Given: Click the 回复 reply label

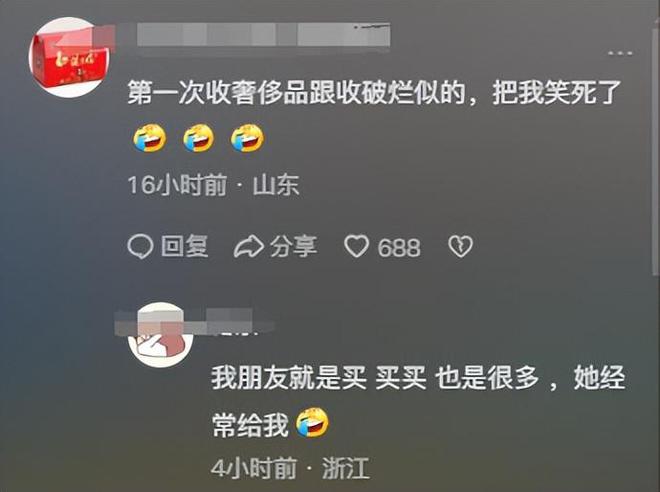Looking at the screenshot, I should [x=184, y=246].
